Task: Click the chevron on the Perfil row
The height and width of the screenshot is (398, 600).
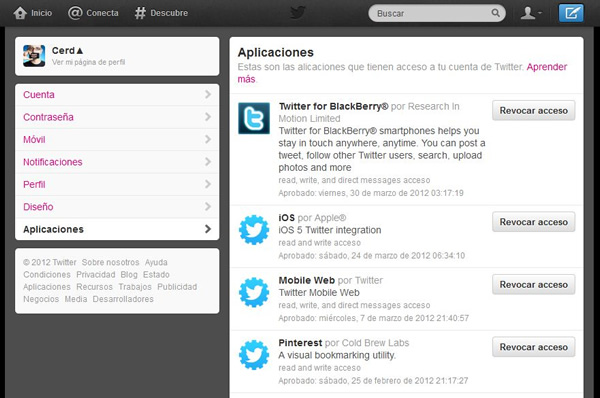Action: coord(208,184)
